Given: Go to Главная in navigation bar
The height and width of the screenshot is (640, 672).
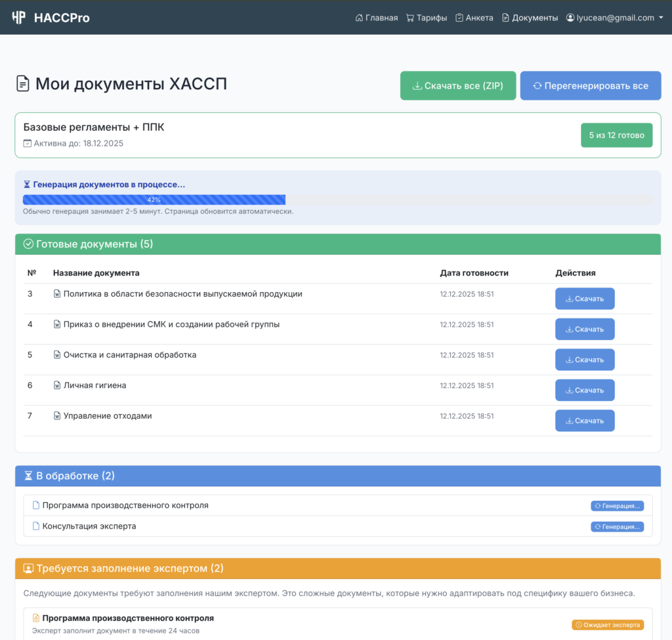Looking at the screenshot, I should [x=376, y=18].
